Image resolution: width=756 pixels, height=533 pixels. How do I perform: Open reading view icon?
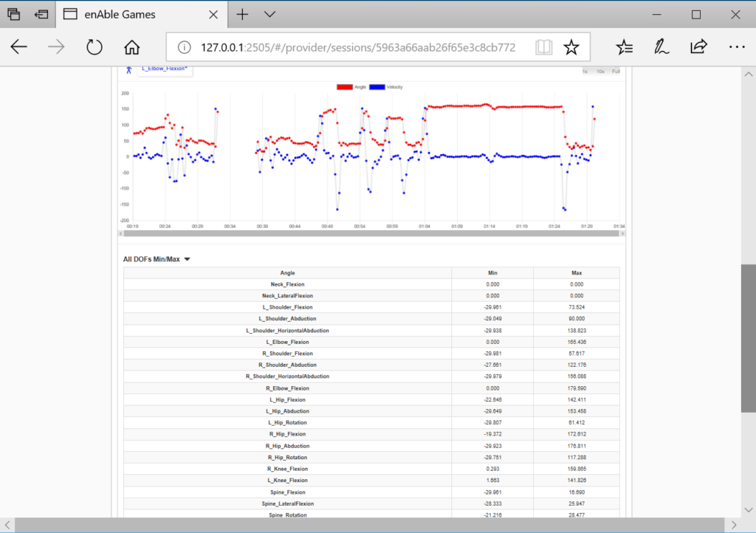coord(543,47)
